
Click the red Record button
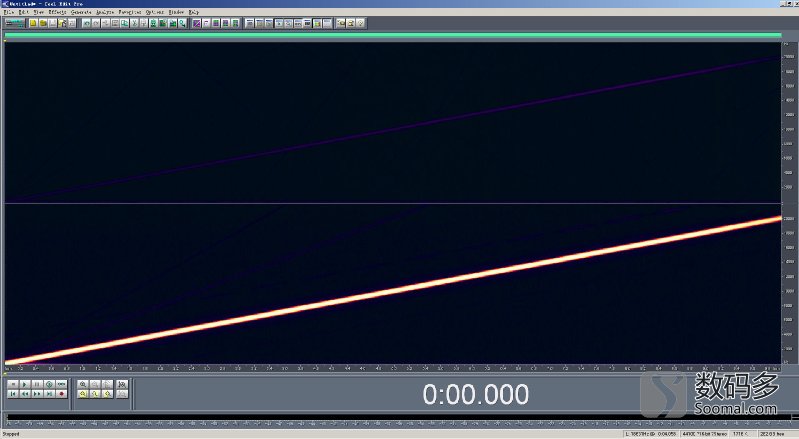point(62,394)
